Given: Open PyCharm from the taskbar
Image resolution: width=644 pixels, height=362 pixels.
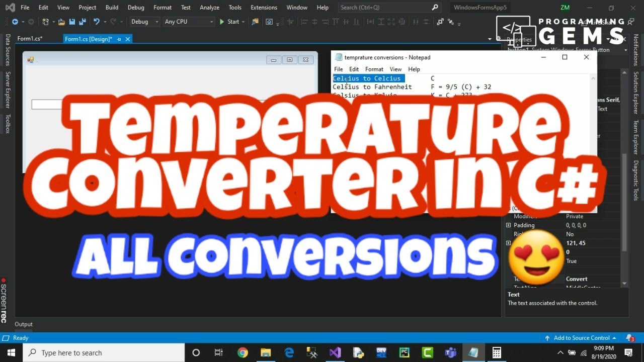Looking at the screenshot, I should click(x=404, y=352).
